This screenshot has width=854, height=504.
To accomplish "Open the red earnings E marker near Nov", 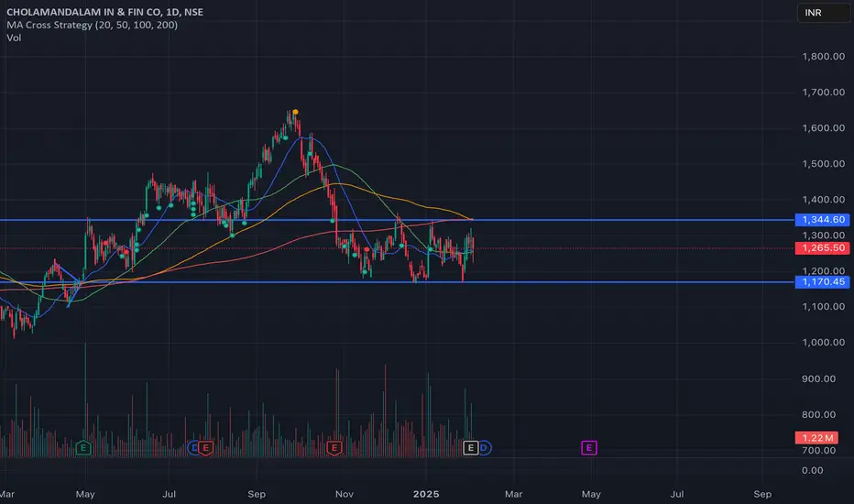I will click(x=334, y=448).
